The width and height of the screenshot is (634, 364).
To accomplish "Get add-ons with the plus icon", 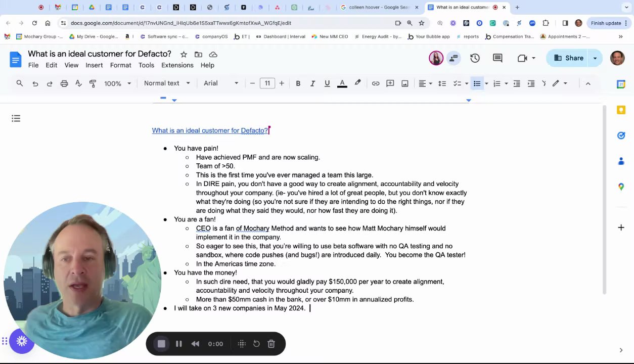I will (621, 227).
